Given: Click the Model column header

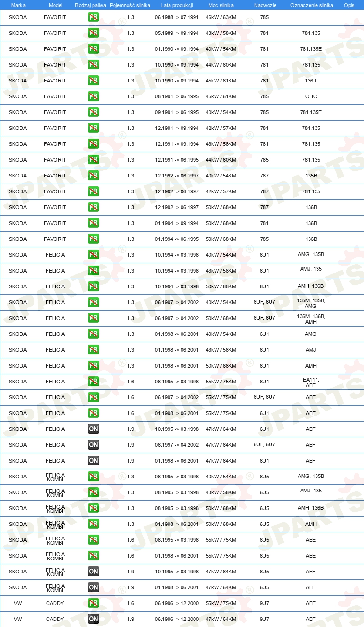Looking at the screenshot, I should [x=55, y=5].
